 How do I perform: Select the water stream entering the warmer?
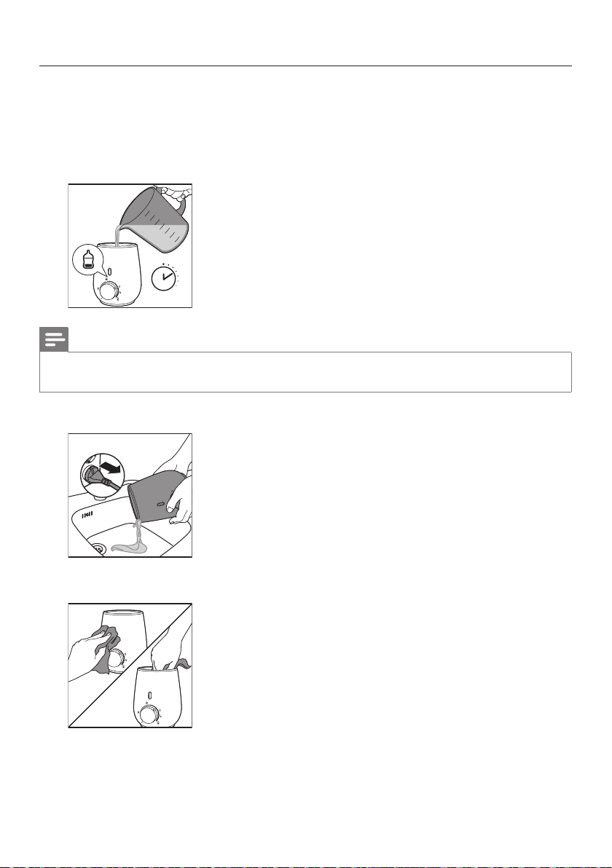click(118, 235)
